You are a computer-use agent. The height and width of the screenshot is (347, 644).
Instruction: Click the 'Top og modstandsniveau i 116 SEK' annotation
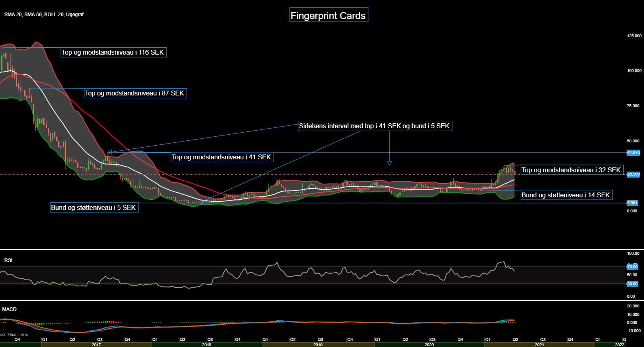pos(113,52)
